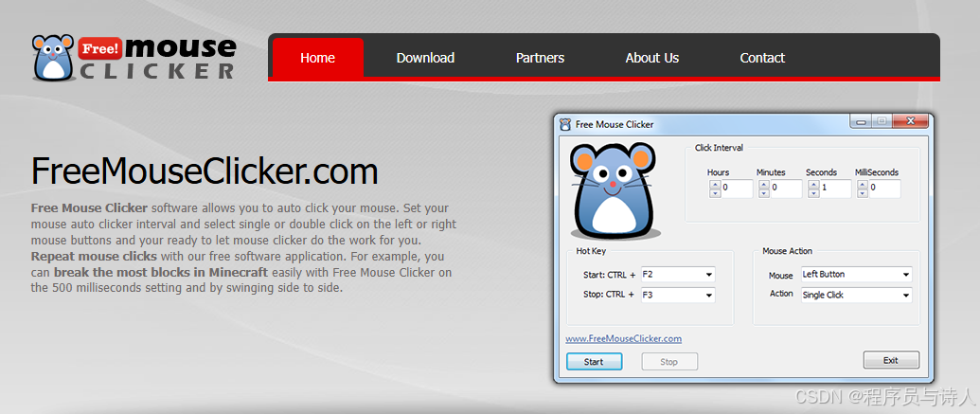Image resolution: width=980 pixels, height=414 pixels.
Task: Click 'break the most blocks in Minecraft' text
Action: tap(161, 273)
